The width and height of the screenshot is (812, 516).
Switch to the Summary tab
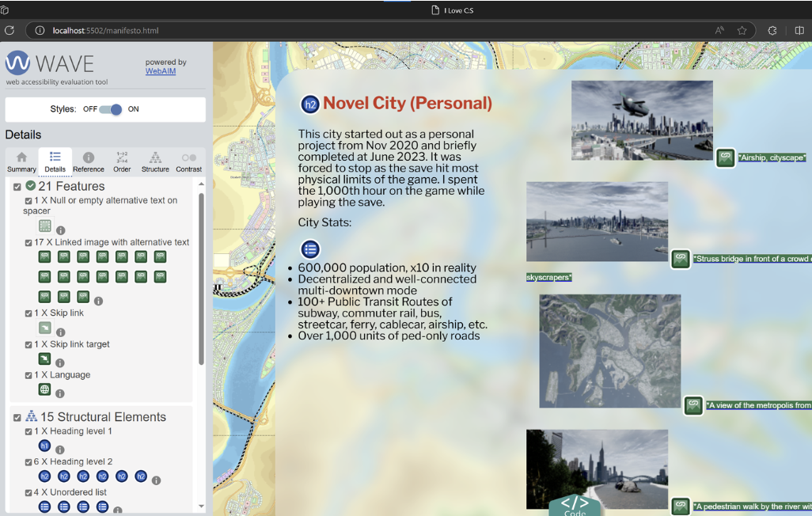(x=21, y=161)
